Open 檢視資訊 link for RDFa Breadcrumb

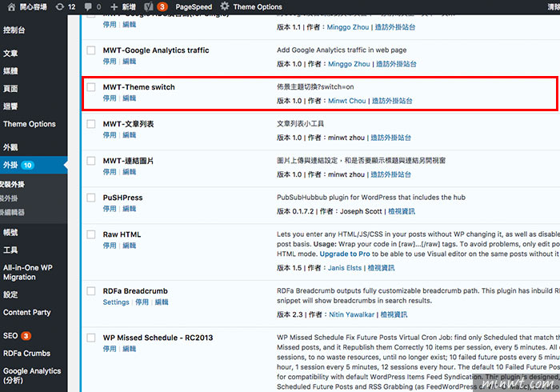[x=394, y=314]
